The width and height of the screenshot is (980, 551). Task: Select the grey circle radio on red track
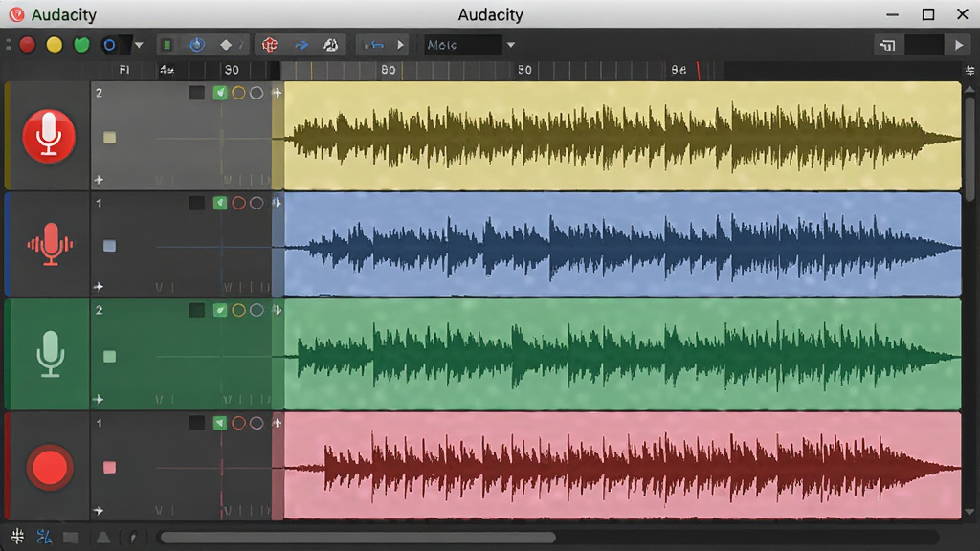pos(256,423)
